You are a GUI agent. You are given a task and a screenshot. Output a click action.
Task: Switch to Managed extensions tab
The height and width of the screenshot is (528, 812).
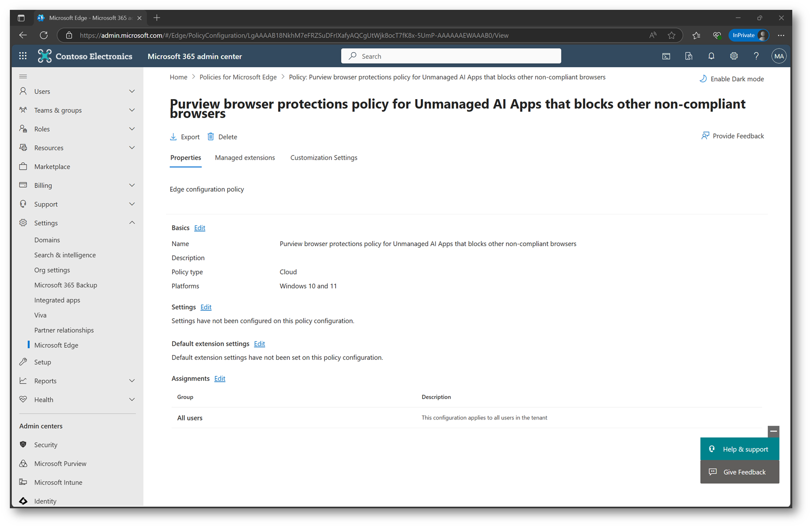pos(245,157)
